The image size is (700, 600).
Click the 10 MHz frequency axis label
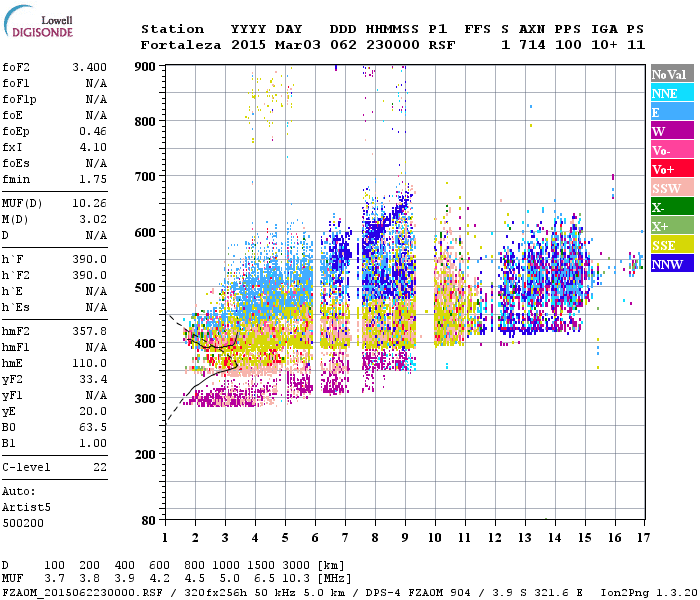coord(435,538)
